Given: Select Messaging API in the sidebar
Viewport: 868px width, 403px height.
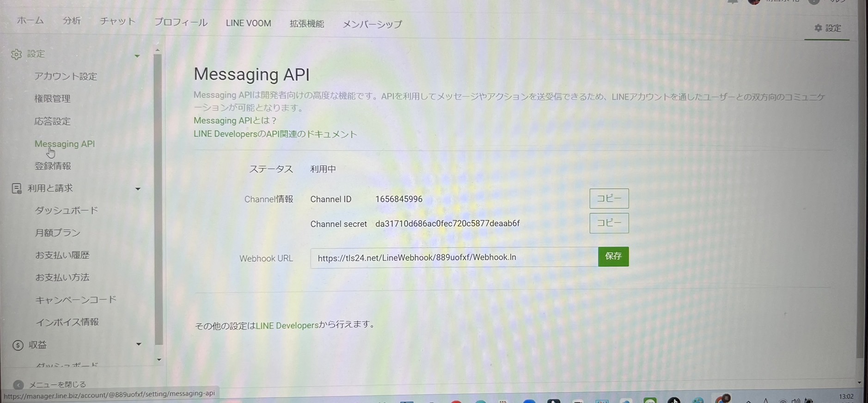Looking at the screenshot, I should click(65, 144).
